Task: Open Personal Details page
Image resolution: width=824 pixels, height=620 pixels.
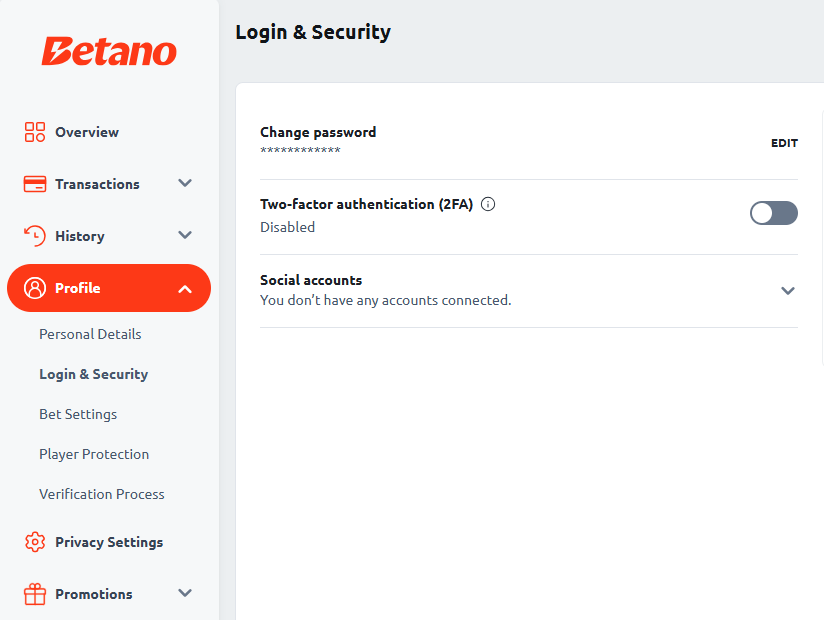Action: click(90, 334)
